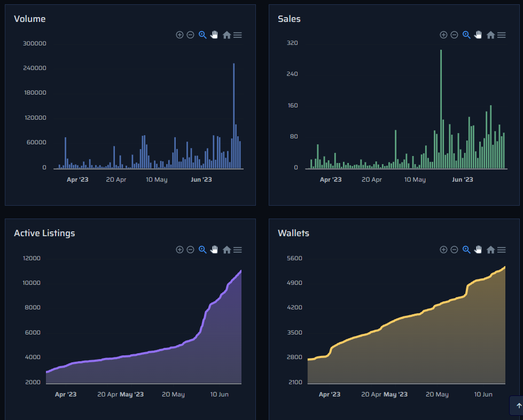Screen dimensions: 523x420
Task: Click the Wallets chart title
Action: point(293,233)
